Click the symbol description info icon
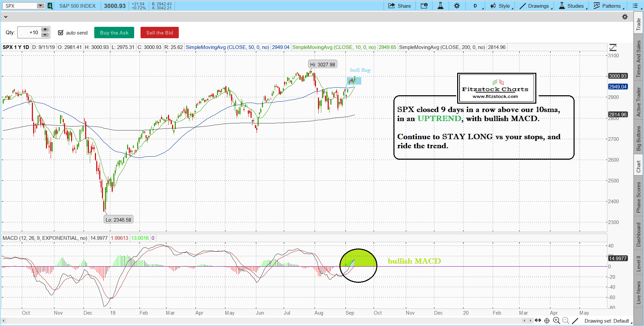 pos(424,6)
